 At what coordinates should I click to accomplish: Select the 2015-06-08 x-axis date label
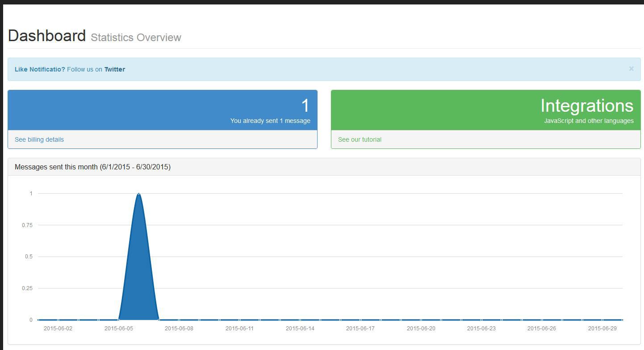point(179,329)
